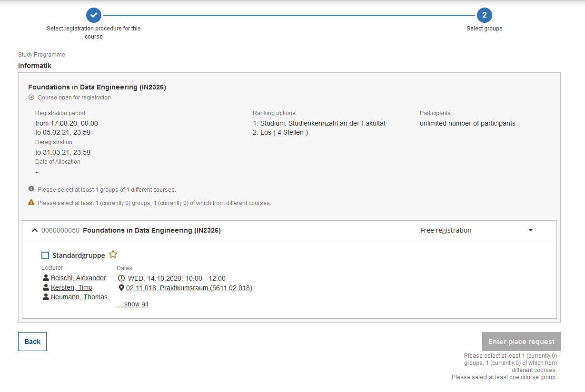Tick the Standardgruppe checkbox
Image resolution: width=585 pixels, height=392 pixels.
pos(45,255)
